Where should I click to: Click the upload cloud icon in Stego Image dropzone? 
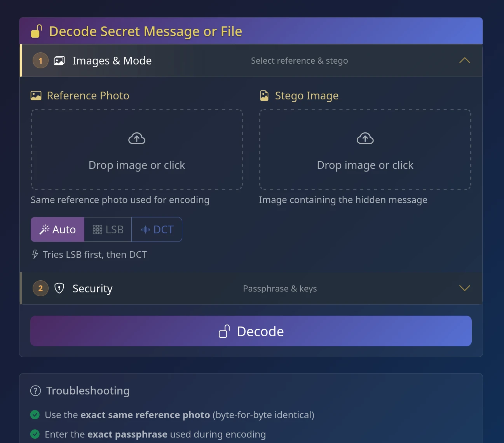365,138
